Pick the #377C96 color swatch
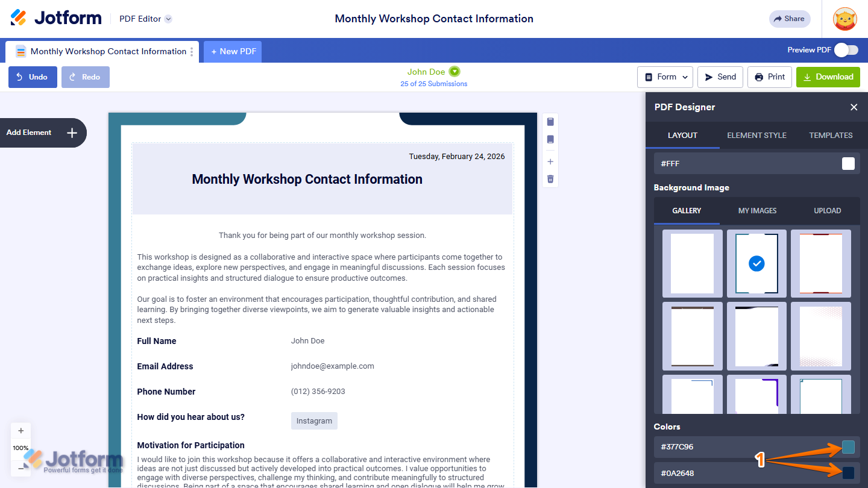This screenshot has height=488, width=868. (848, 447)
